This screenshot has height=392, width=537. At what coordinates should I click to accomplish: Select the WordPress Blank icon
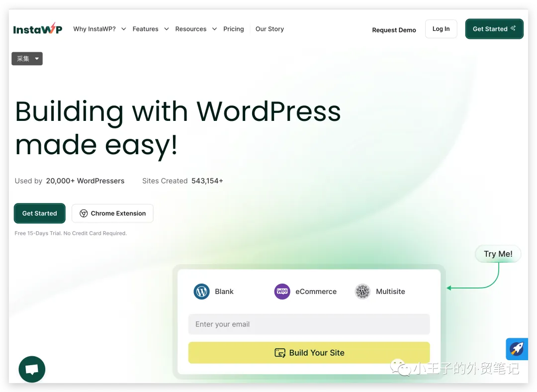[202, 292]
